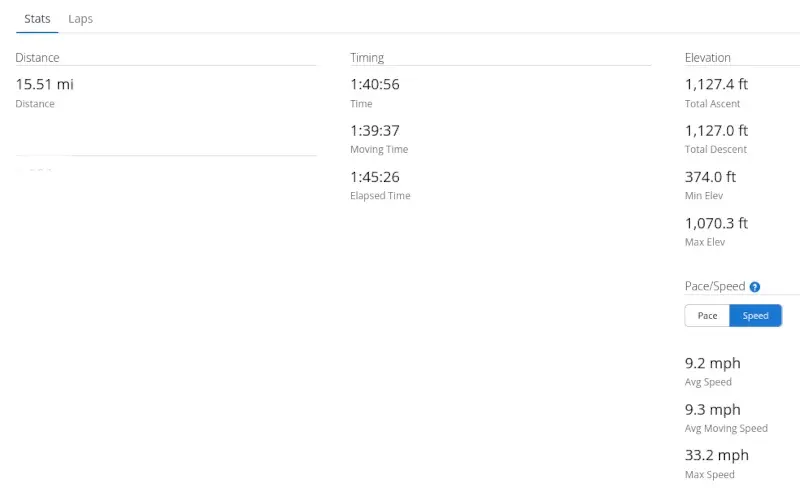Switch to the Pace view
Screen dimensions: 800x488
point(707,315)
